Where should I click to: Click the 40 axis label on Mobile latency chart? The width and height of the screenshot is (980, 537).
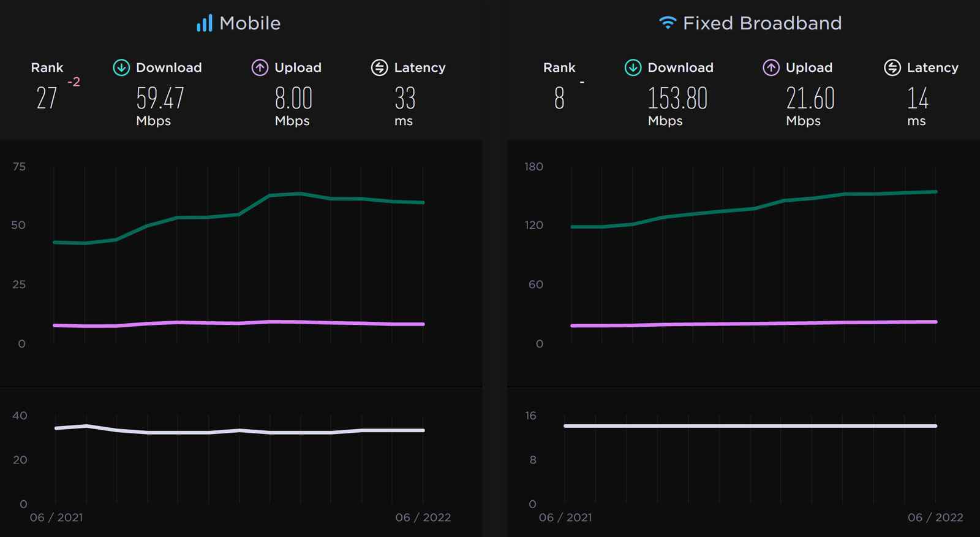click(20, 416)
